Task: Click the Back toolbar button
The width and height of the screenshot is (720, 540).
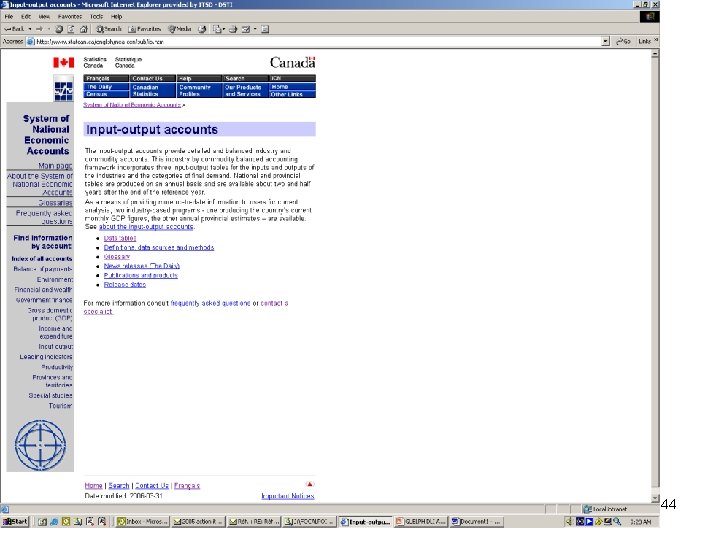Action: coord(14,29)
